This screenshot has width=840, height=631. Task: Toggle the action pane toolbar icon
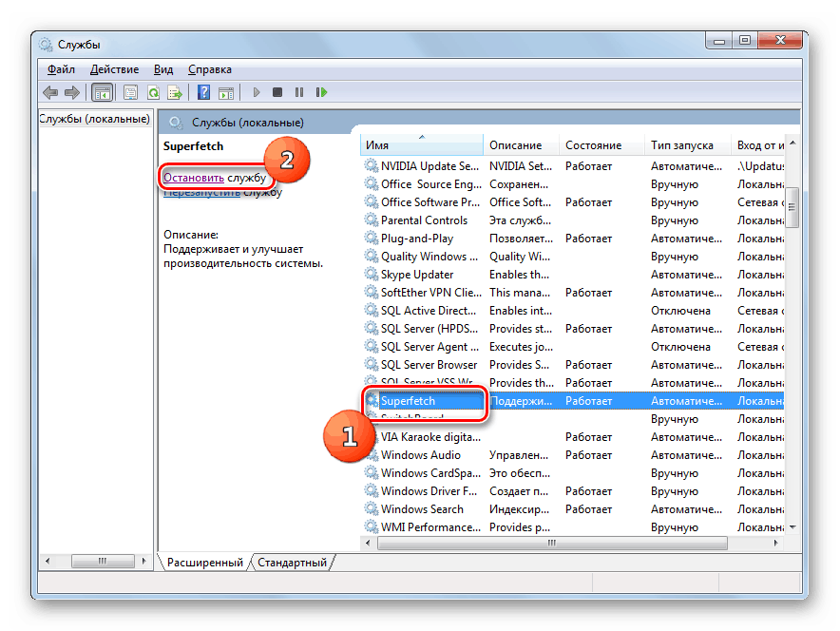pos(226,93)
